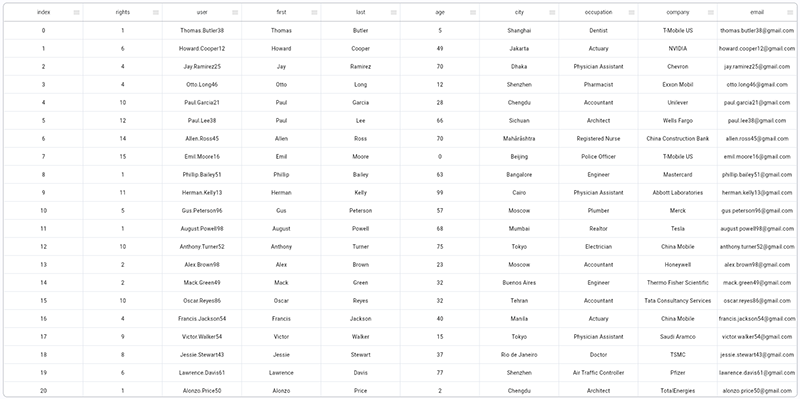800x399 pixels.
Task: Select the Rio de Janeiro cell
Action: pos(519,355)
